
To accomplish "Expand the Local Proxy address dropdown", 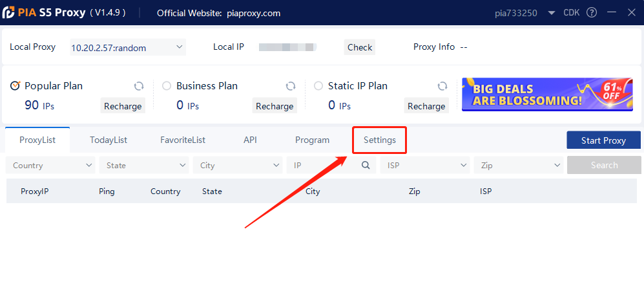I will point(128,47).
